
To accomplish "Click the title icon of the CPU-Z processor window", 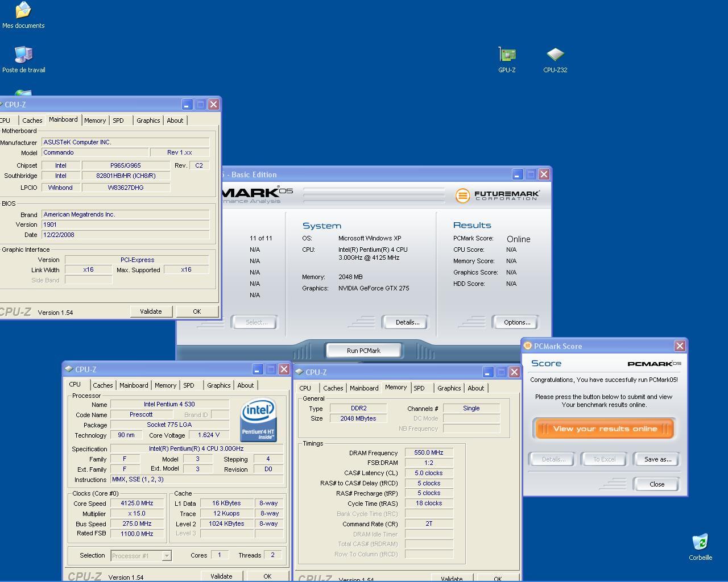I will point(69,369).
